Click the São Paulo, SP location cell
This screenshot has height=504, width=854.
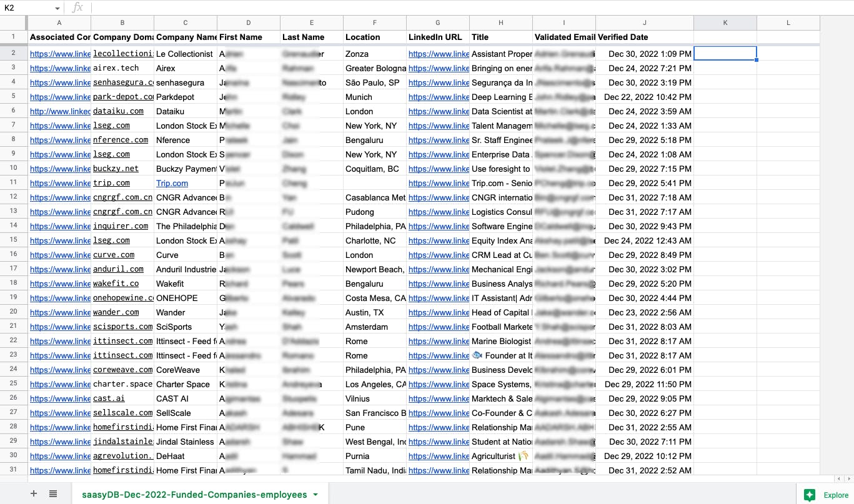click(375, 82)
